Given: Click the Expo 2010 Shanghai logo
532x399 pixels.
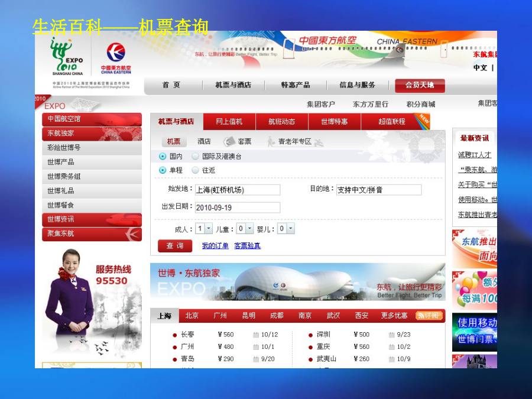Looking at the screenshot, I should 67,56.
